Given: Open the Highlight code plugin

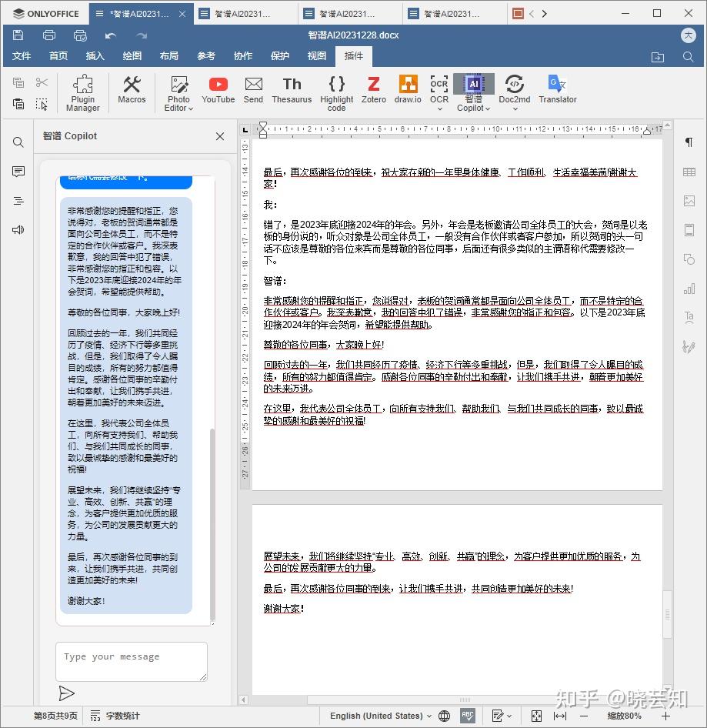Looking at the screenshot, I should pos(336,93).
